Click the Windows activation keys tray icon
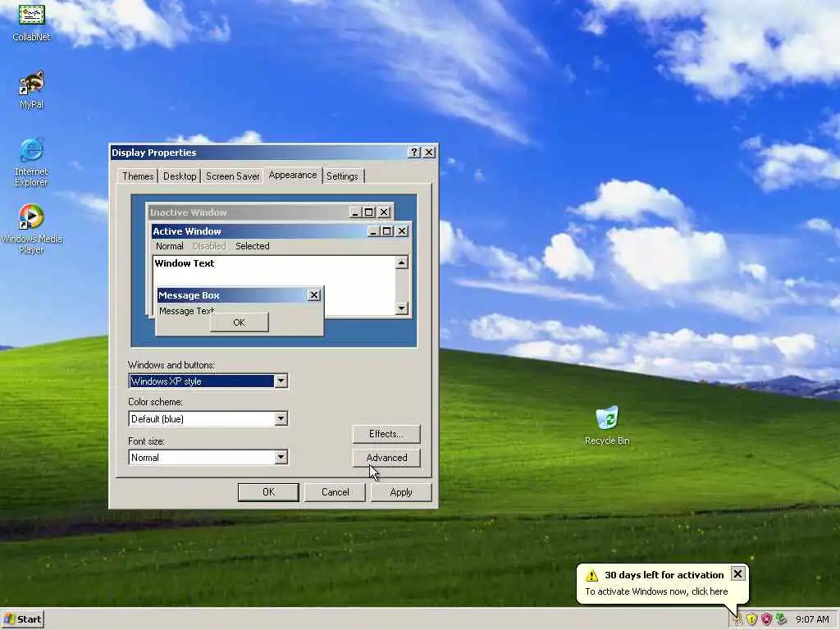 [738, 619]
